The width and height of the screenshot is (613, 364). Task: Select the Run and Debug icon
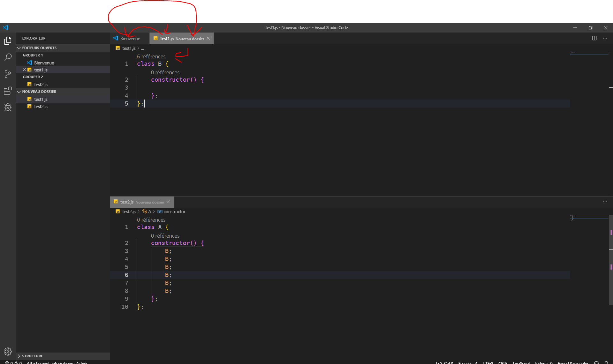coord(8,108)
